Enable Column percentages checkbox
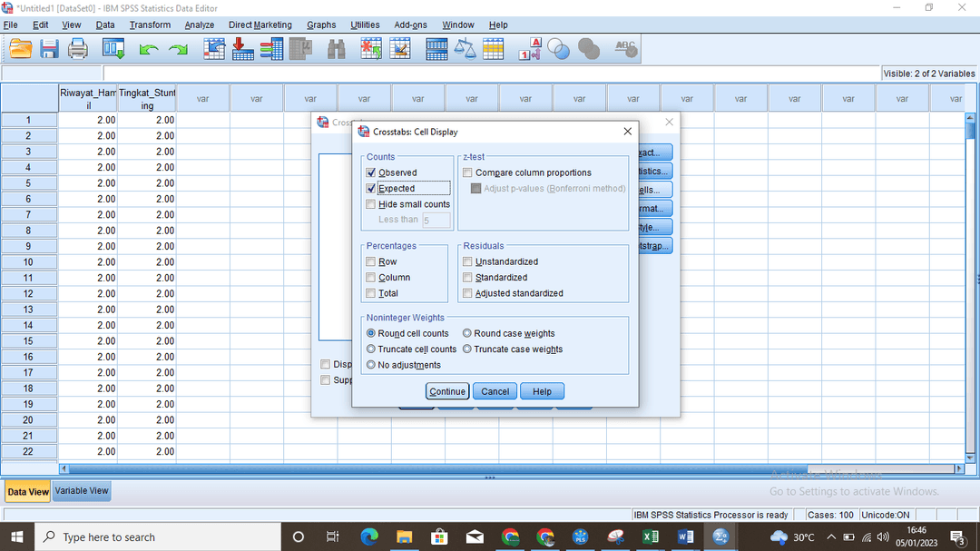Viewport: 980px width, 551px height. [x=370, y=277]
